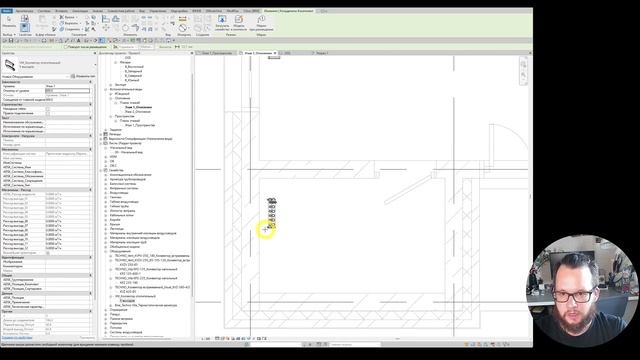
Task: Select 'Арматура трубопроводов' family category
Action: pos(128,179)
